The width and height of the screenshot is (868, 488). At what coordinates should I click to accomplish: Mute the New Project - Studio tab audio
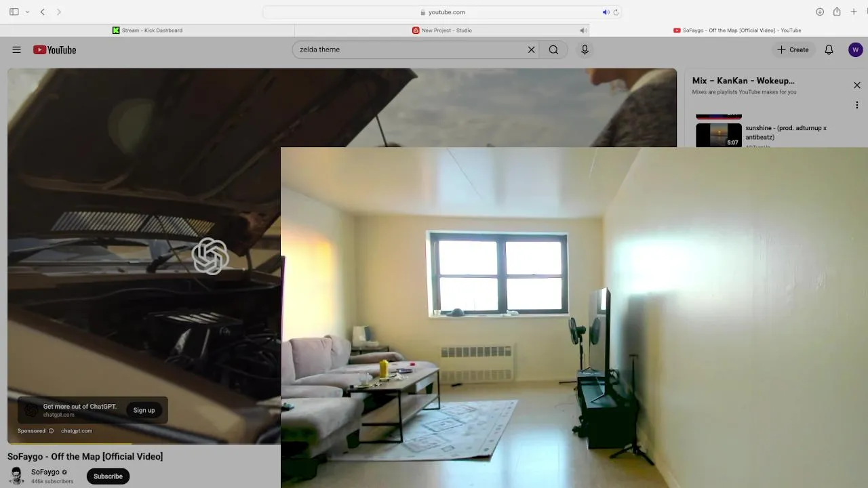click(x=583, y=30)
